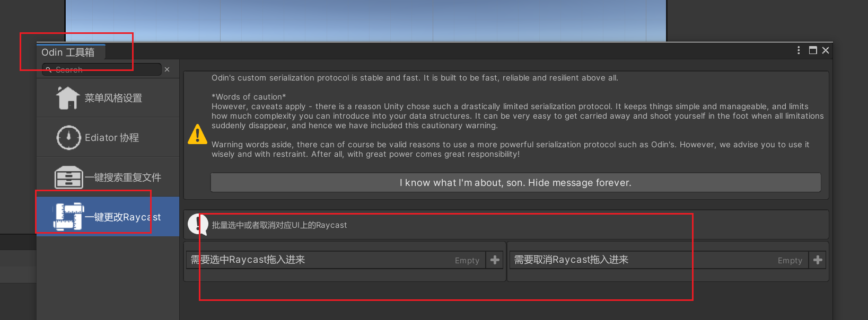Image resolution: width=868 pixels, height=320 pixels.
Task: Click the line starting "Odin's custom serialization protocol"
Action: point(415,78)
